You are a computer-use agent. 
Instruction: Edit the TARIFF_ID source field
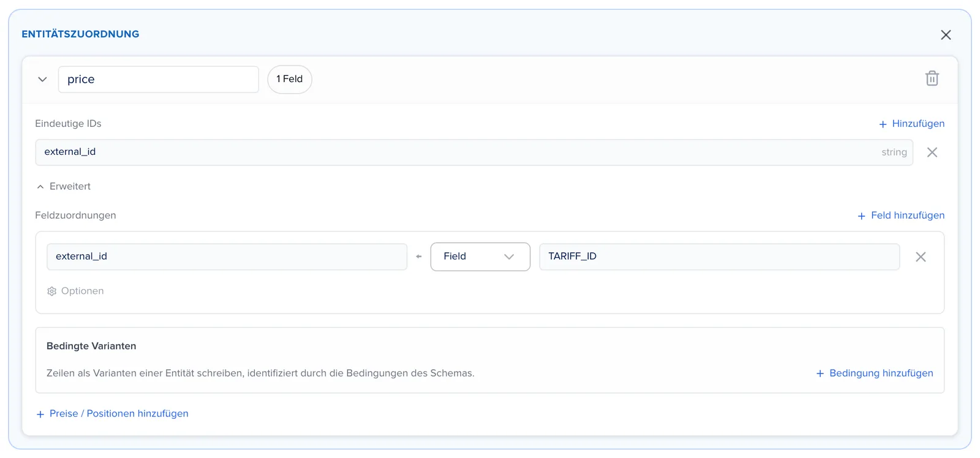[x=719, y=257]
